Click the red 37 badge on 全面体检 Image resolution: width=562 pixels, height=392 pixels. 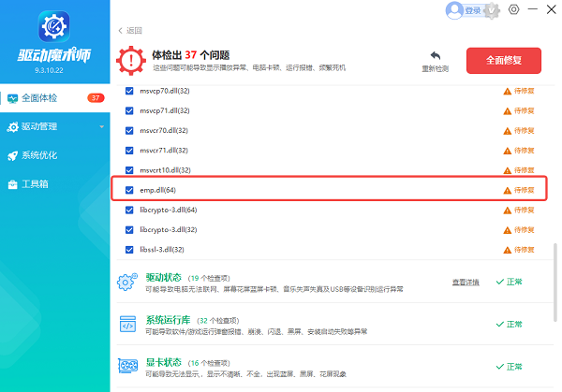96,97
